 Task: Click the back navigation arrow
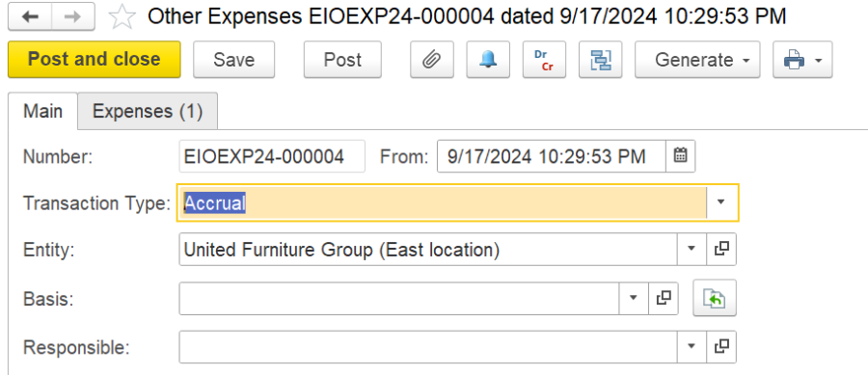point(30,17)
